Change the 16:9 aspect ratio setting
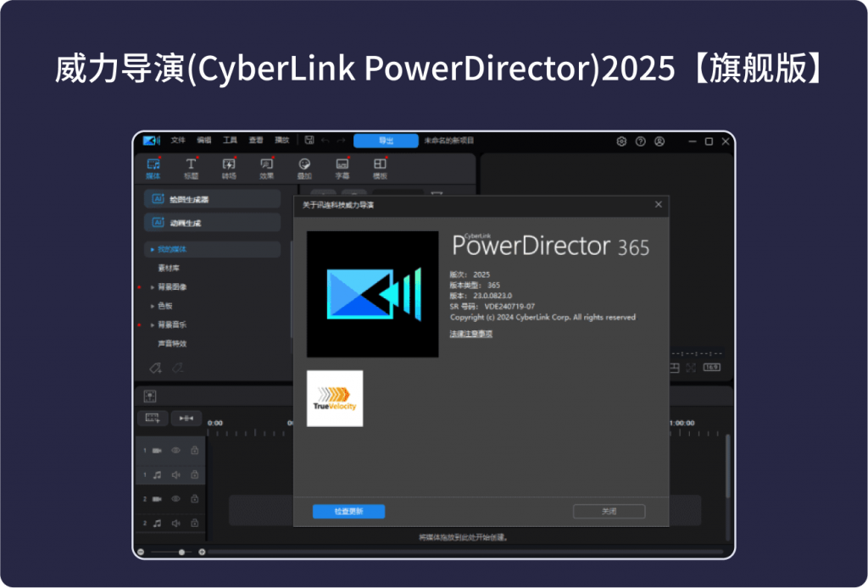The height and width of the screenshot is (588, 868). point(712,368)
